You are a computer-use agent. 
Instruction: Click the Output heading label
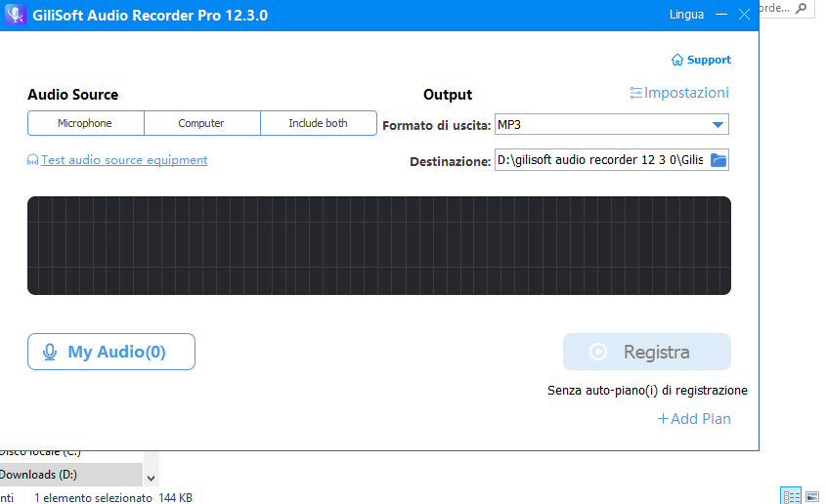tap(448, 95)
